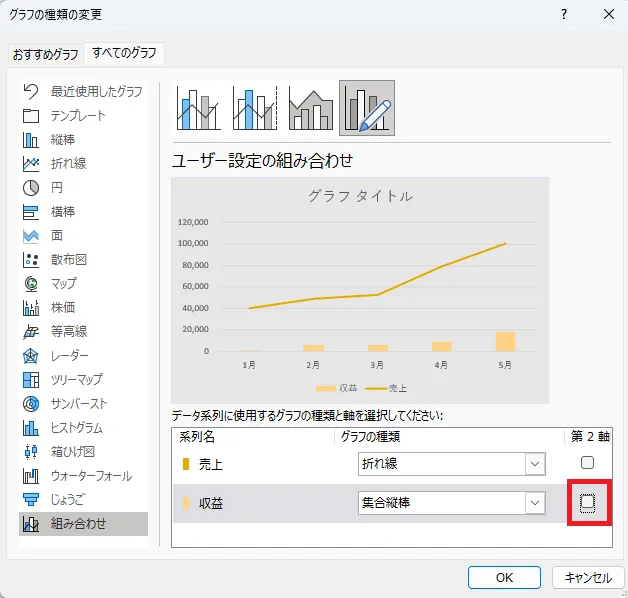Viewport: 628px width, 598px height.
Task: Enable secondary axis for 売上 series
Action: coord(587,463)
